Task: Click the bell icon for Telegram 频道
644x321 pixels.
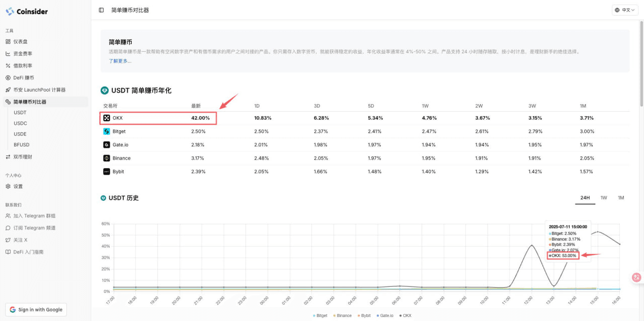Action: coord(8,228)
